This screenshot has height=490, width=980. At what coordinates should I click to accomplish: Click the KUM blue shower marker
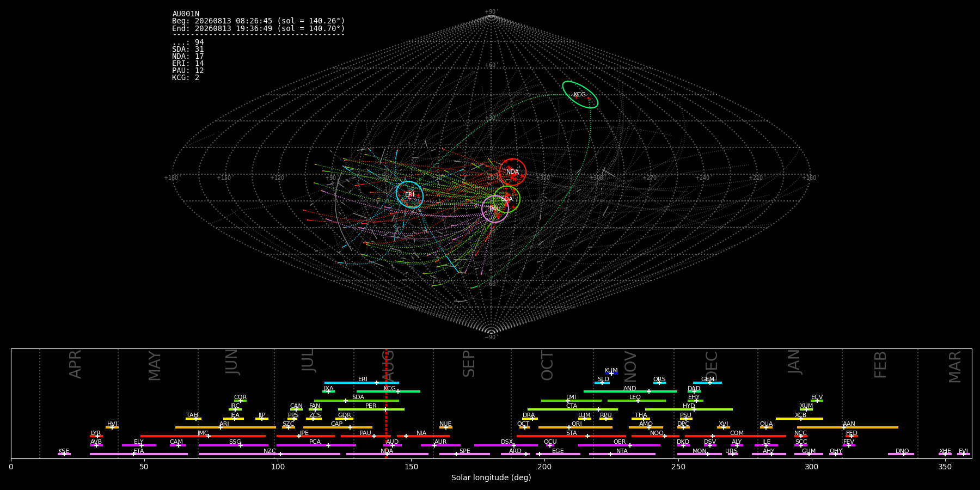click(611, 373)
